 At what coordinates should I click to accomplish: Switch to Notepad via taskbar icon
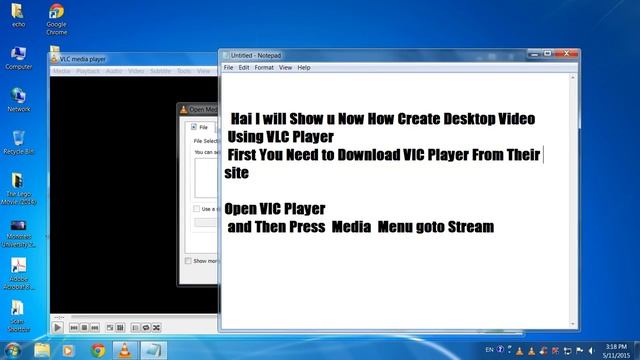154,350
